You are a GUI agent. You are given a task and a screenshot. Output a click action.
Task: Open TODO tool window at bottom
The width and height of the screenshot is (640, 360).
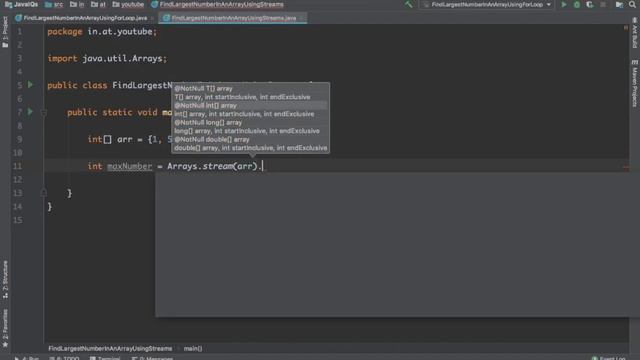(64, 358)
